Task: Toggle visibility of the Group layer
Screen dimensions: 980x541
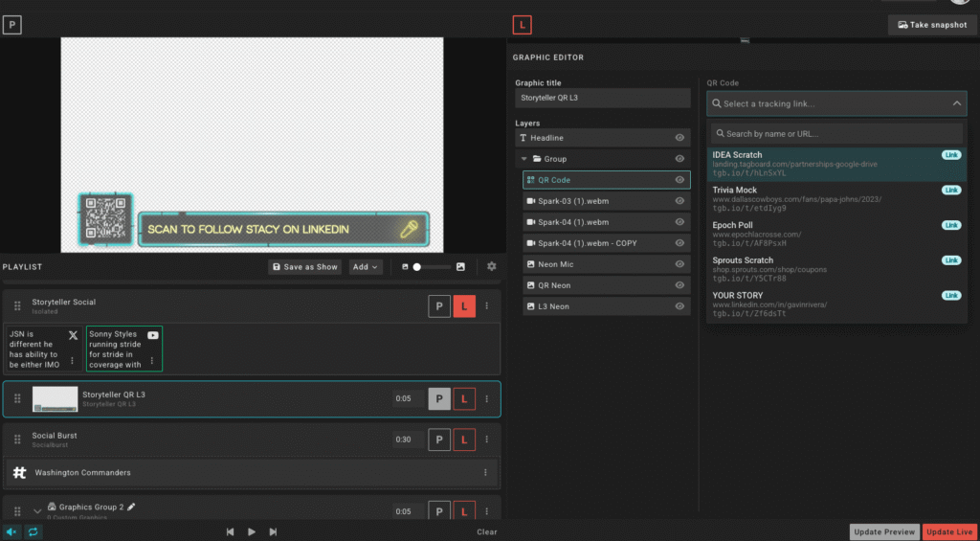Action: (679, 159)
